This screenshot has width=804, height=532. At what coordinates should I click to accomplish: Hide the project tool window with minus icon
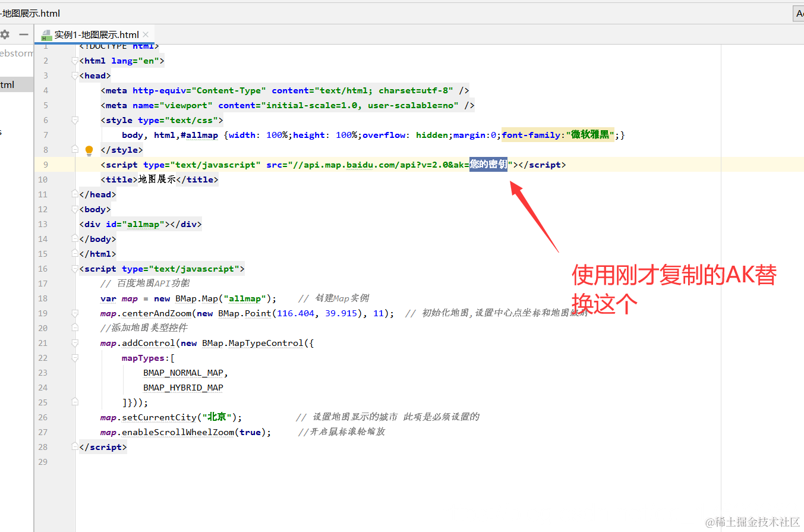[x=23, y=34]
